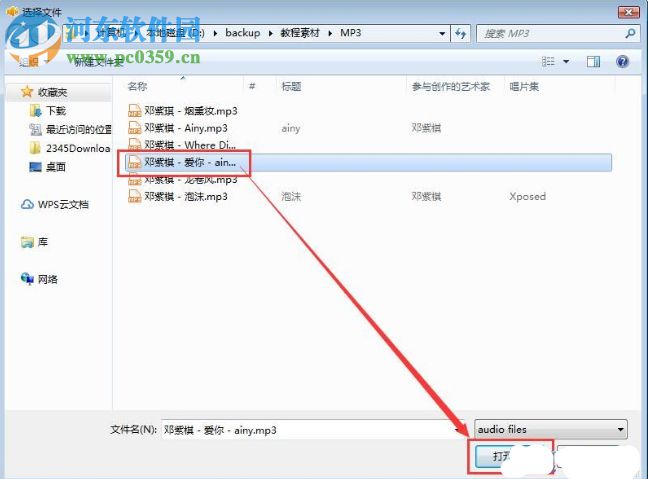This screenshot has height=479, width=648.
Task: Sort by the 标题 column header
Action: 291,86
